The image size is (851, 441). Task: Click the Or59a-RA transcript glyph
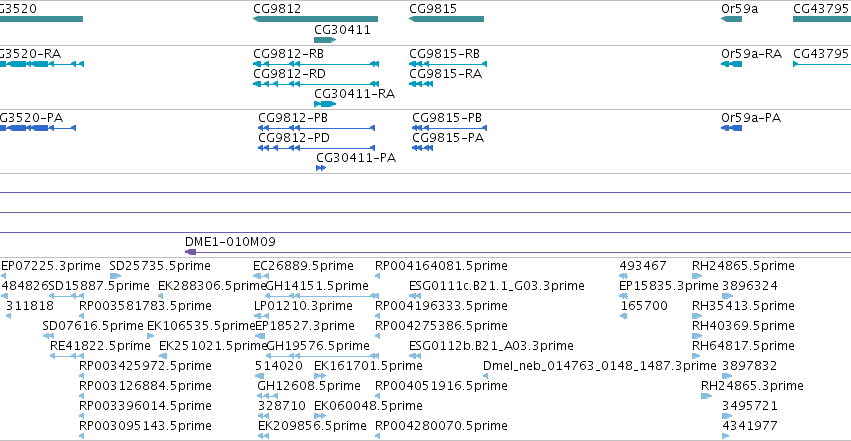click(731, 64)
